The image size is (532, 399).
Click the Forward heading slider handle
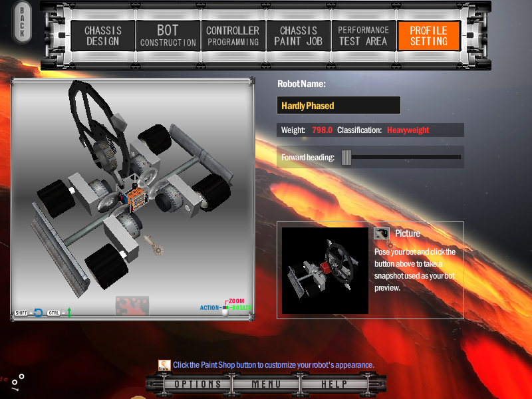point(346,157)
